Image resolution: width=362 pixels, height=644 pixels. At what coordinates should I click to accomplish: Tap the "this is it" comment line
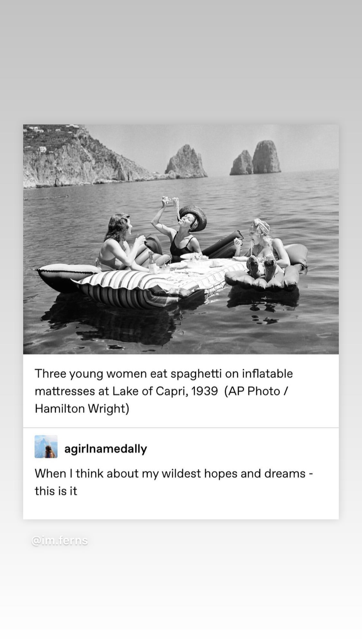pyautogui.click(x=56, y=491)
